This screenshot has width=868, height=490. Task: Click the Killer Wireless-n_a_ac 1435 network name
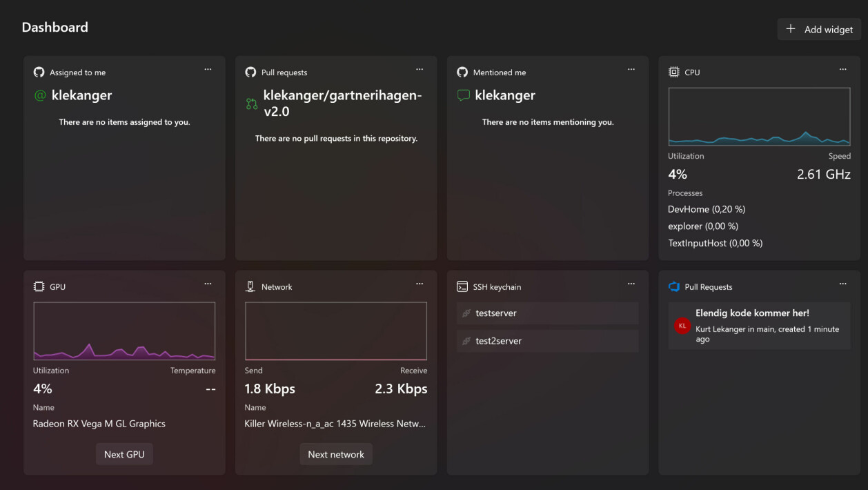click(x=335, y=424)
